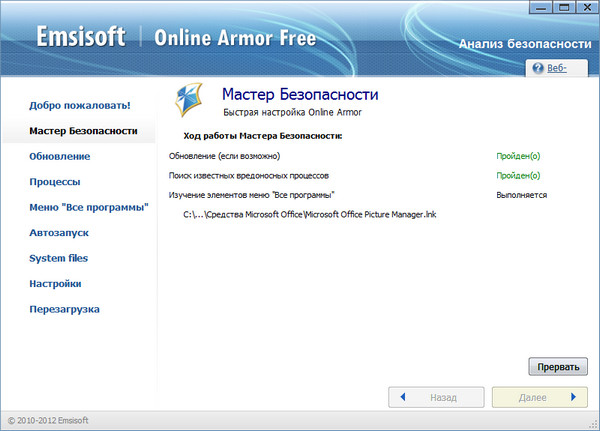This screenshot has width=600, height=431.
Task: Click the Microsoft Office Picture Manager.lnk path
Action: (310, 214)
